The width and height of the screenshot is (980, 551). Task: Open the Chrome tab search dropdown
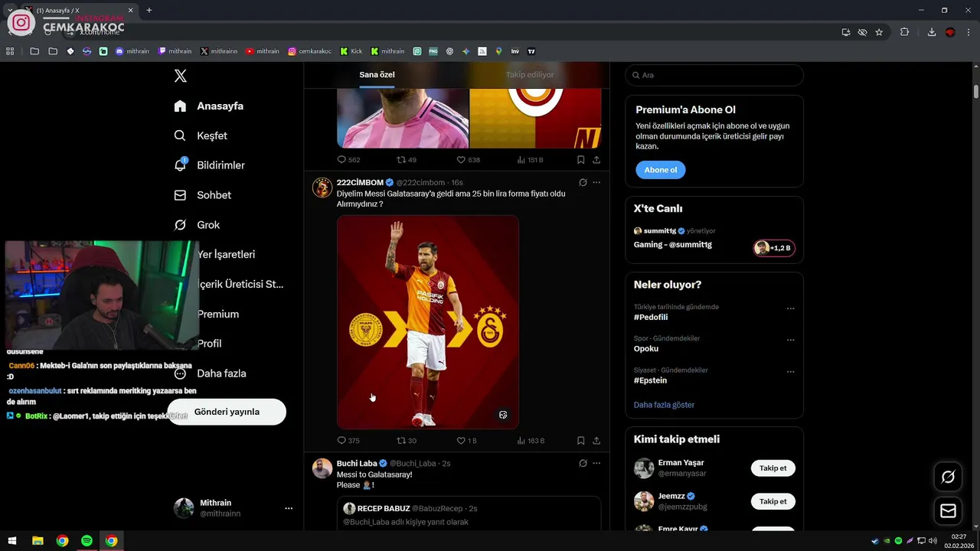[x=10, y=10]
